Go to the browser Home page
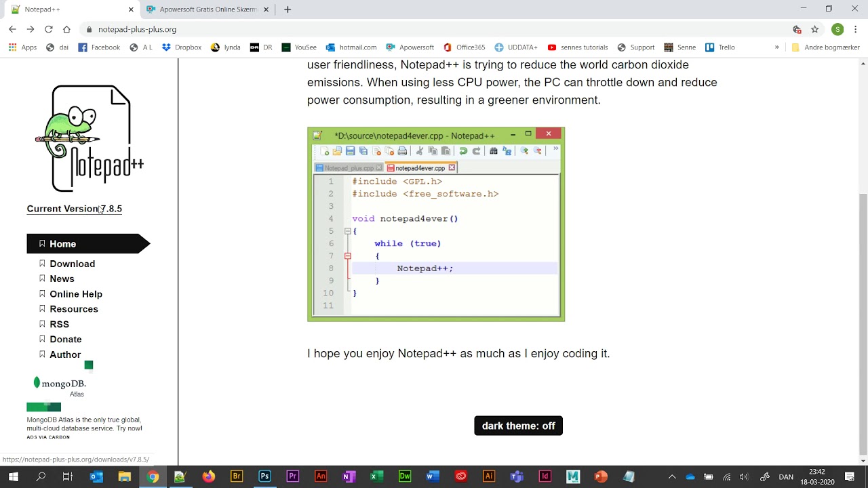The width and height of the screenshot is (868, 488). coord(66,29)
